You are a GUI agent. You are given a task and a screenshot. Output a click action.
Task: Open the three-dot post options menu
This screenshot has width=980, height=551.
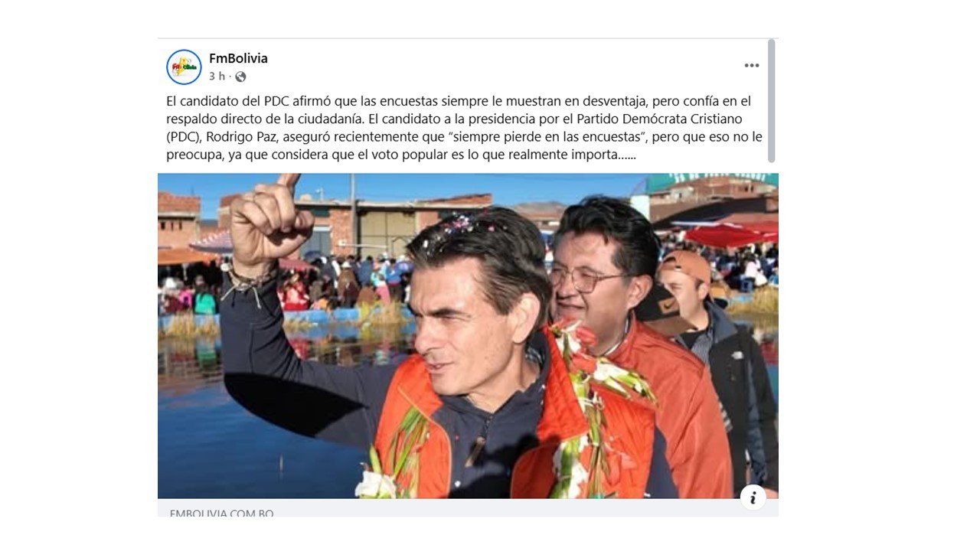752,66
